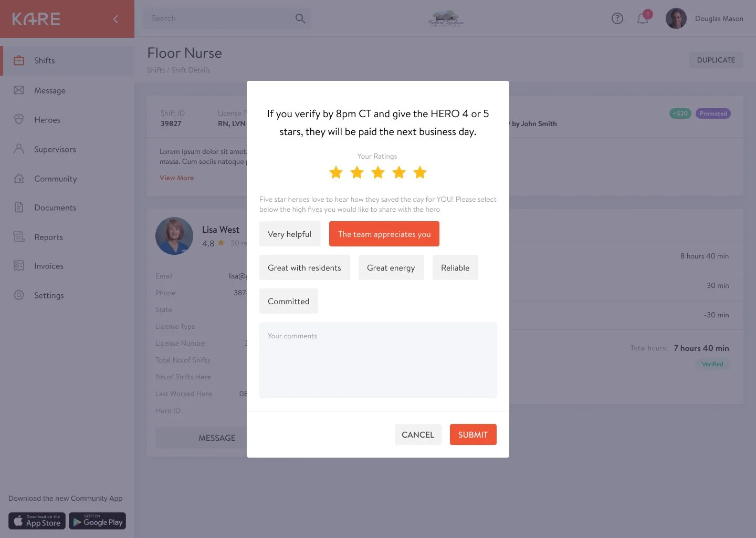Select the fifth rating star
This screenshot has height=538, width=756.
click(420, 172)
